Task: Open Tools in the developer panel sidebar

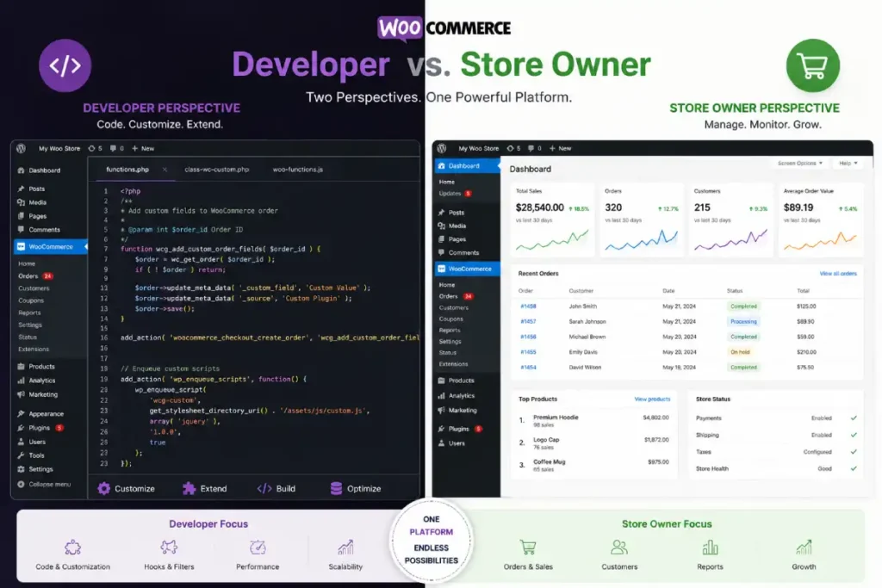Action: point(31,455)
